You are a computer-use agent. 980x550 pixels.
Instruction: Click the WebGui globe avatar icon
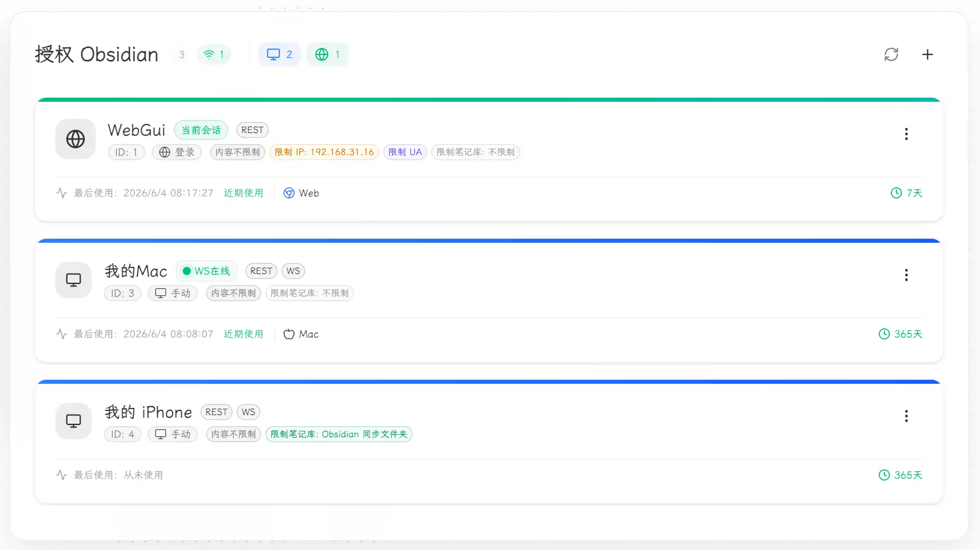click(76, 139)
